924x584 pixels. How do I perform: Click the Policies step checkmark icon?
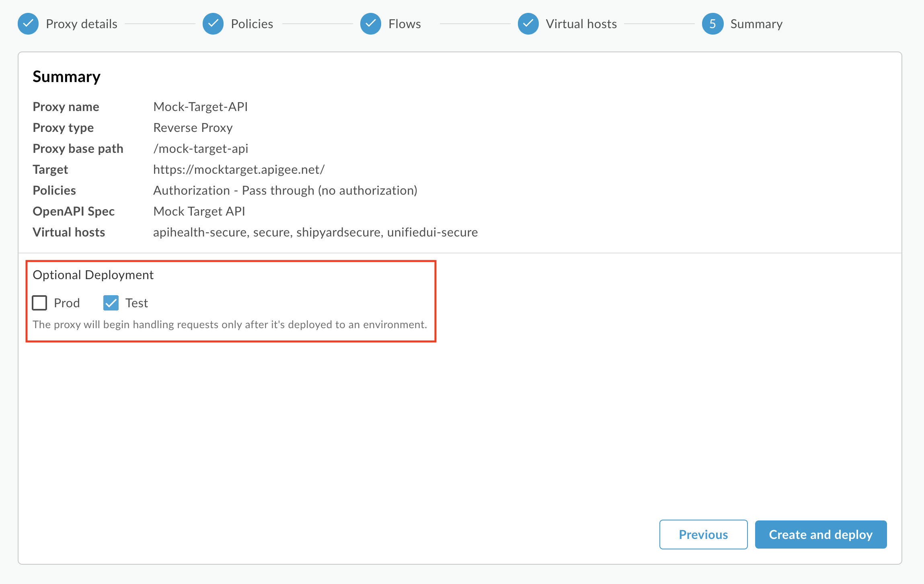213,24
